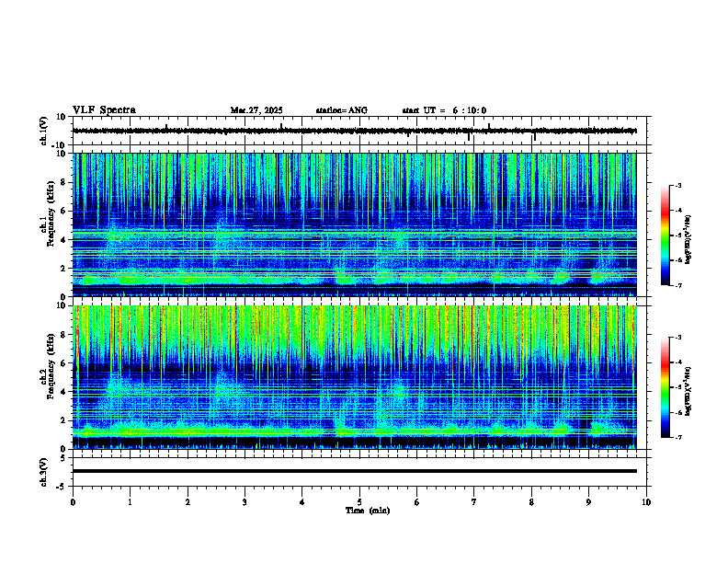
Task: Click the ch.2 color bar log(PSD) unit label
Action: (x=688, y=391)
